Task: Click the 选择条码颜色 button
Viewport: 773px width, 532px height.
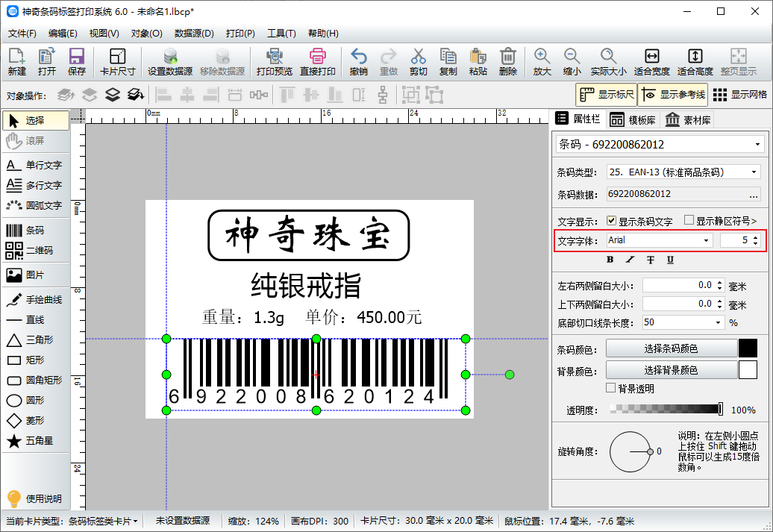Action: point(670,348)
